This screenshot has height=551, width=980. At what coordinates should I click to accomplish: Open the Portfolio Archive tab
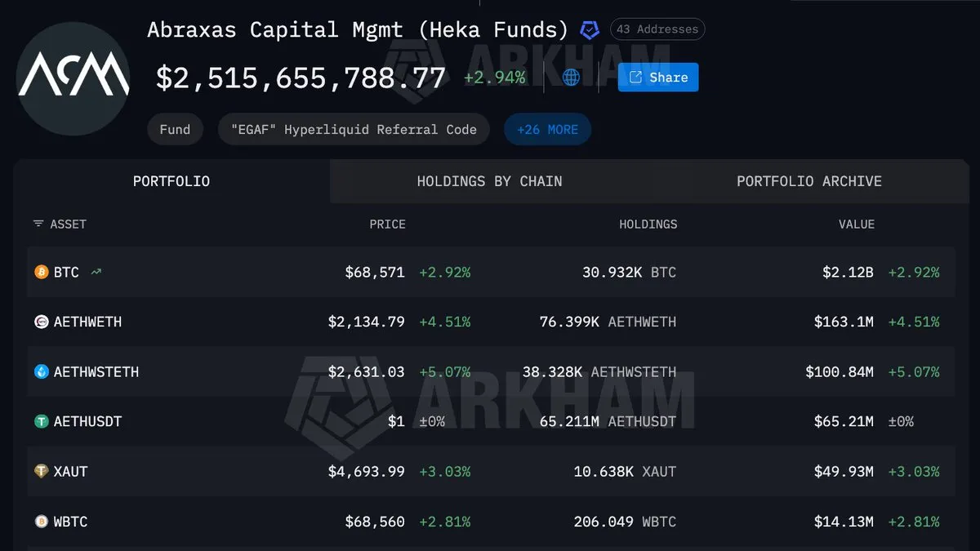(x=808, y=181)
